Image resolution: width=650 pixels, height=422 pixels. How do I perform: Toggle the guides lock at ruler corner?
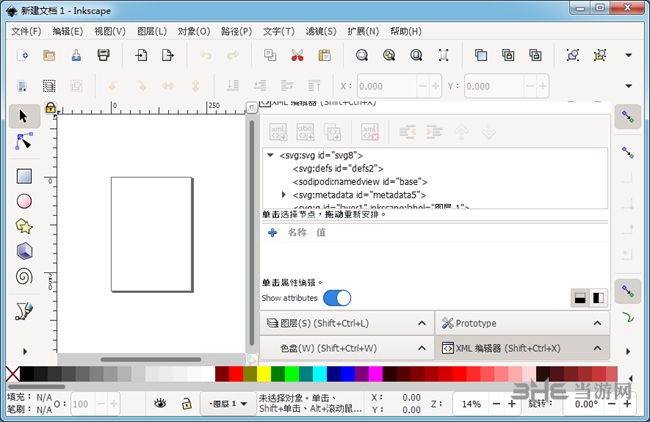coord(51,108)
